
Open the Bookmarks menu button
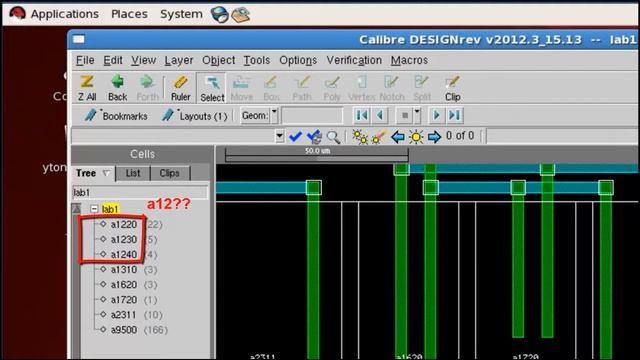coord(116,116)
